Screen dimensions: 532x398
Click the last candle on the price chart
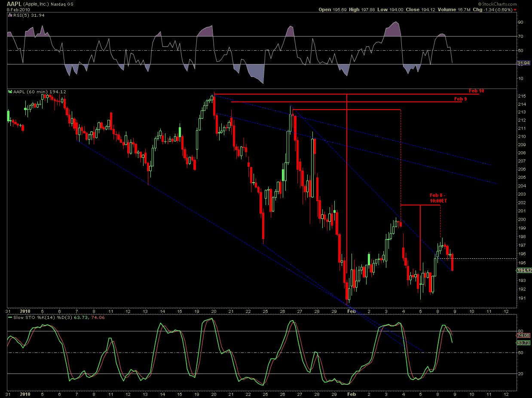(453, 262)
